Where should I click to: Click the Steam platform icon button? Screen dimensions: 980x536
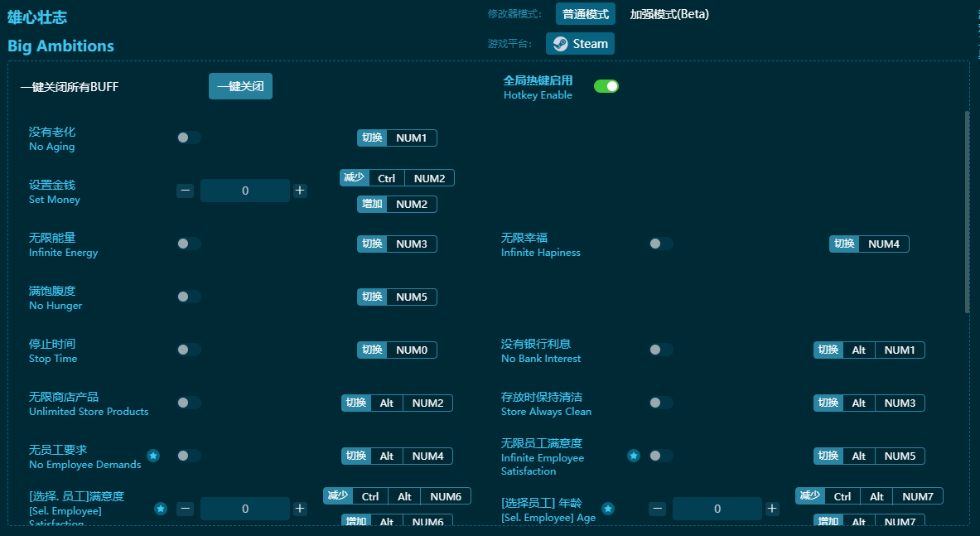pos(580,44)
